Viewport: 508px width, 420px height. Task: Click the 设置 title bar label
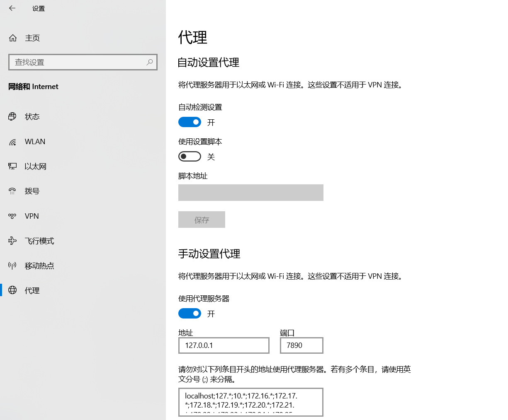click(x=38, y=8)
